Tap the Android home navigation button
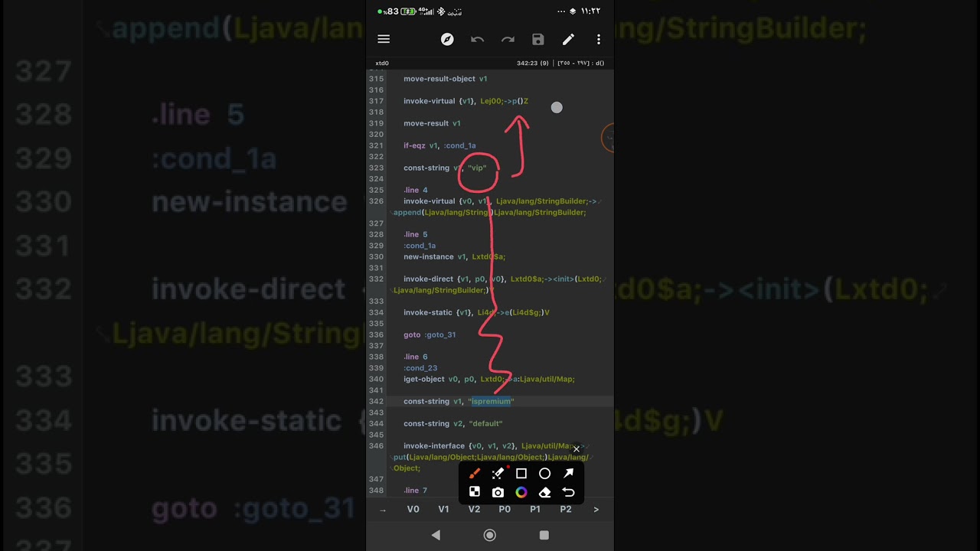Image resolution: width=980 pixels, height=551 pixels. [490, 536]
